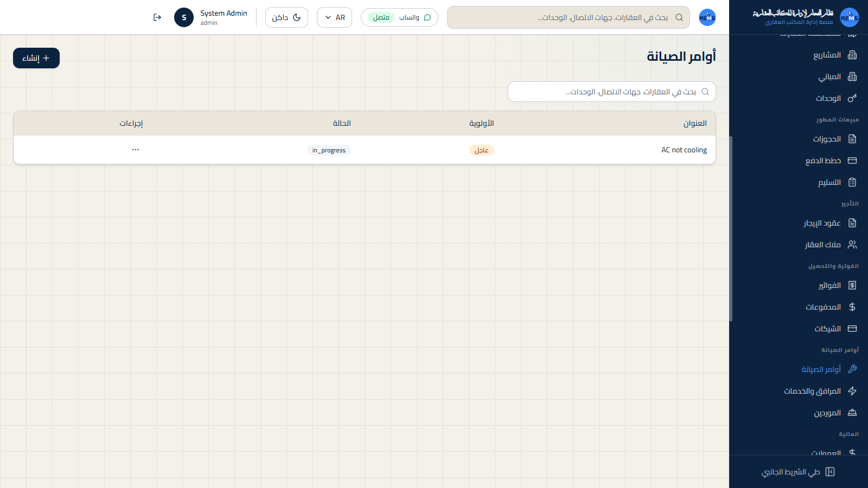
Task: Toggle dark mode button
Action: (x=286, y=17)
